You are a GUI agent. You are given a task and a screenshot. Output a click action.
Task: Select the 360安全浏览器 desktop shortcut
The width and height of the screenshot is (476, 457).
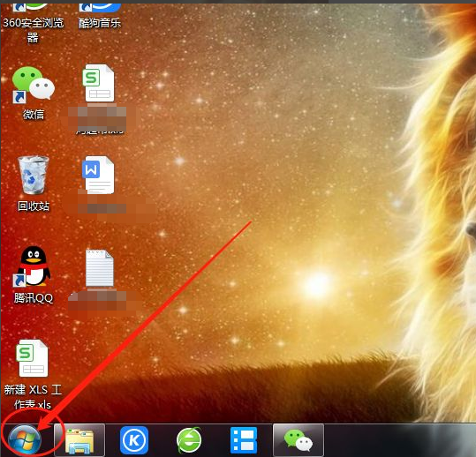point(33,23)
